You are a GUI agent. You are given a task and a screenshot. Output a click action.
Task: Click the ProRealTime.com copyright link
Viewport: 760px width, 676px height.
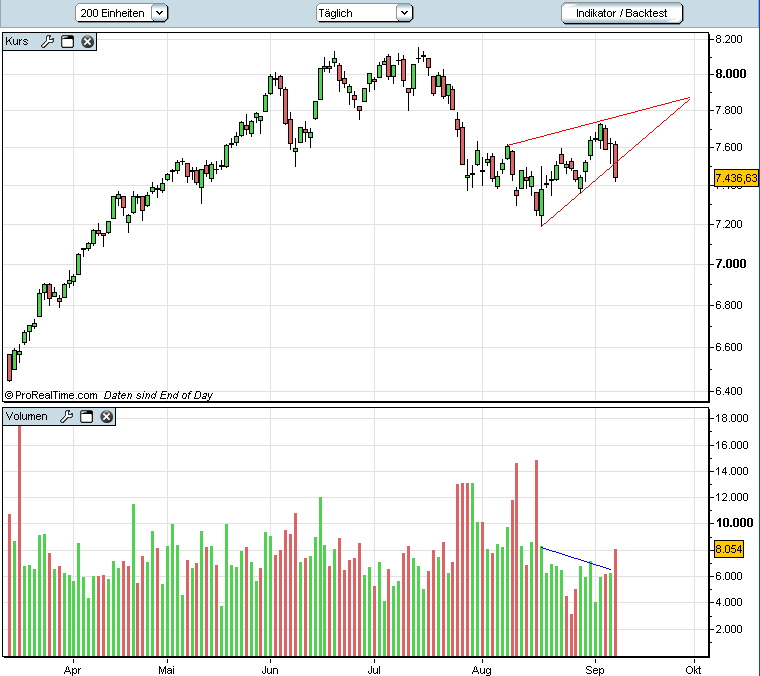tap(56, 395)
